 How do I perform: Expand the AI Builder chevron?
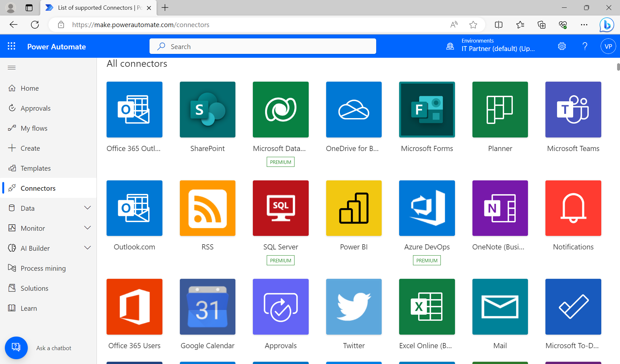click(x=87, y=248)
